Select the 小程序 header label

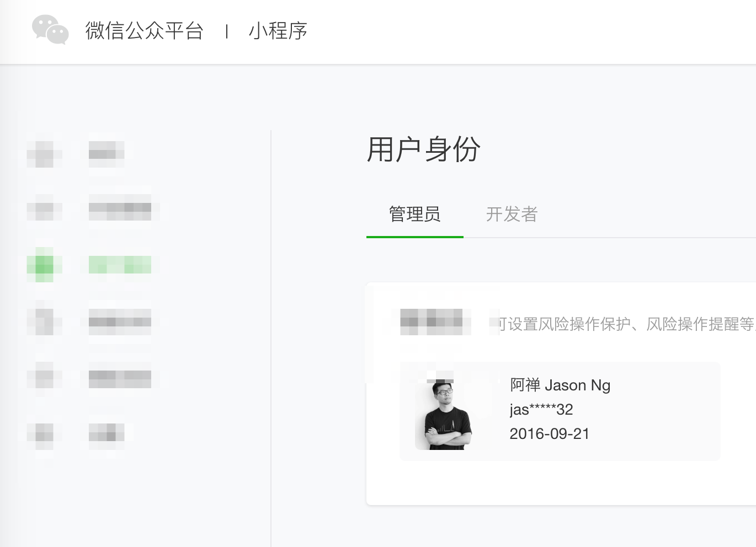[x=278, y=31]
